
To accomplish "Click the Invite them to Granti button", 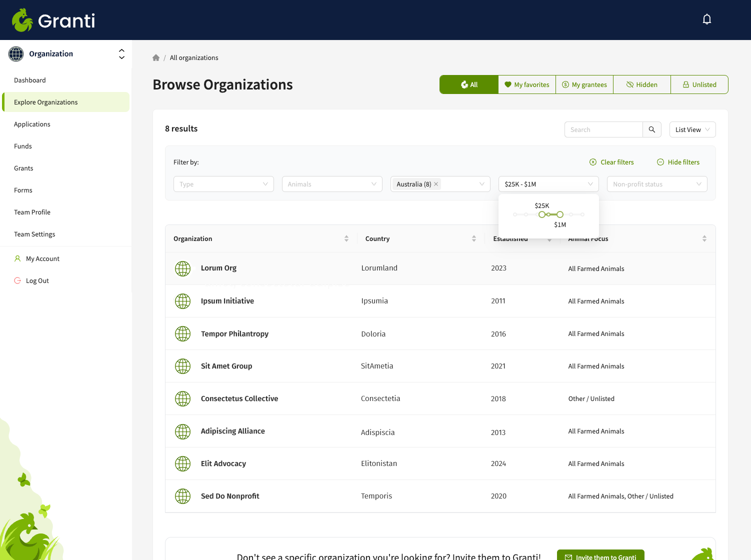I will 600,556.
